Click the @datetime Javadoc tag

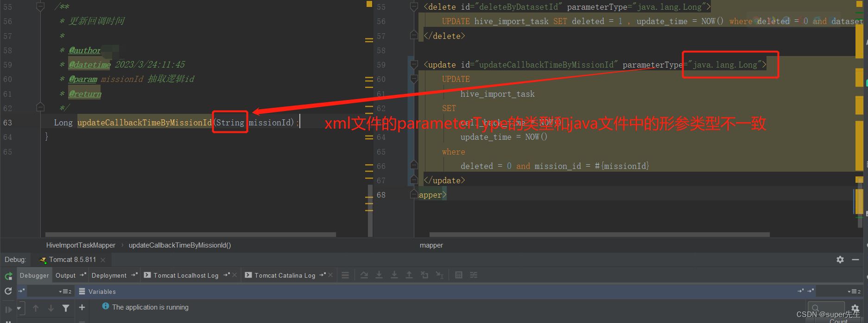(x=90, y=65)
